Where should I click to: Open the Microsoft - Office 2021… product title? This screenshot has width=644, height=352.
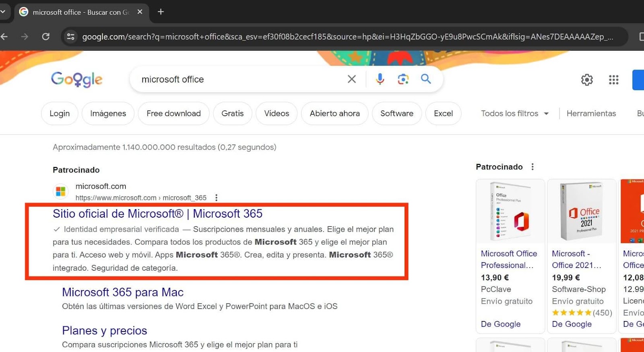click(576, 259)
